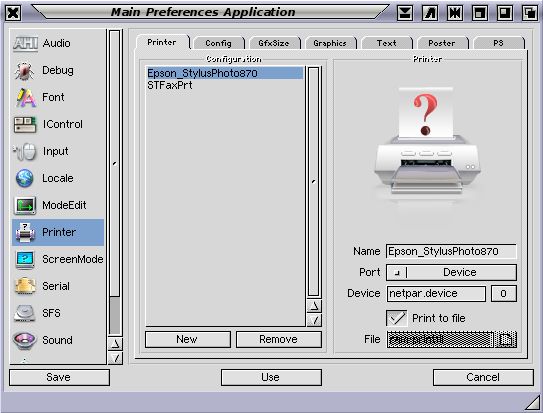Open the ModeEdit monitor icon
543x413 pixels.
[x=25, y=205]
